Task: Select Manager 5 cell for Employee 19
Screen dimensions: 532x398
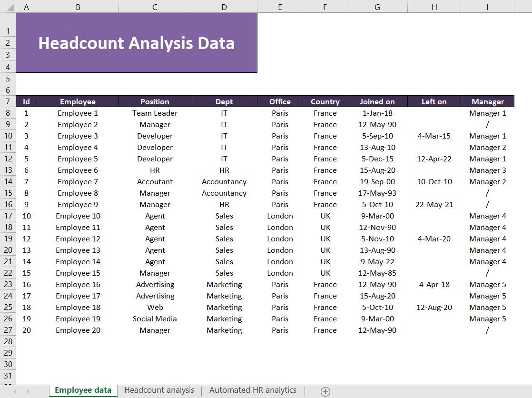Action: tap(488, 318)
